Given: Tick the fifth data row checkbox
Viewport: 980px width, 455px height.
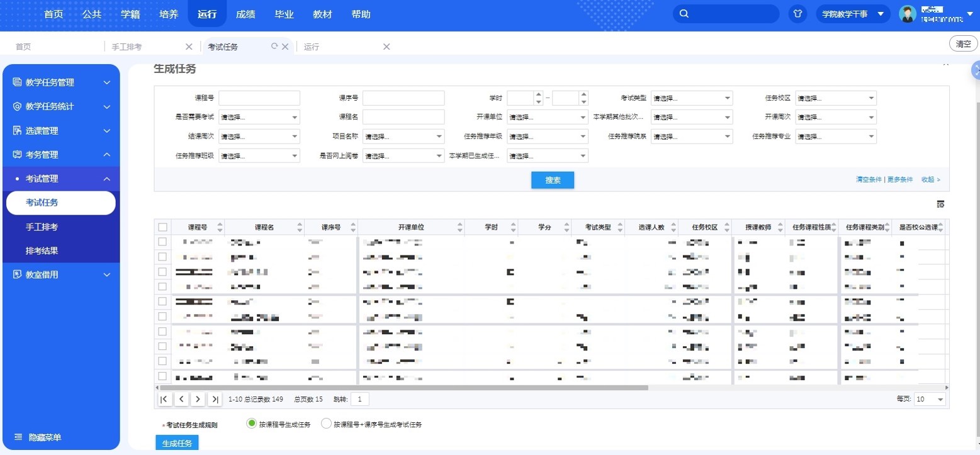Looking at the screenshot, I should [162, 301].
